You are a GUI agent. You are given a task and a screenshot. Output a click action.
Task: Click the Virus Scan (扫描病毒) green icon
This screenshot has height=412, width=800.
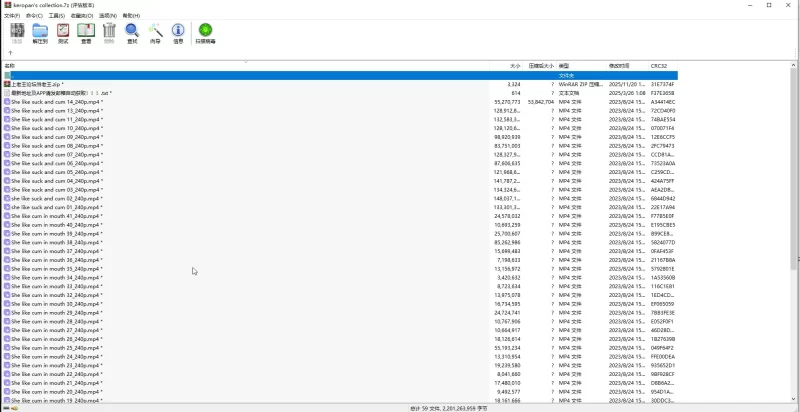tap(206, 30)
